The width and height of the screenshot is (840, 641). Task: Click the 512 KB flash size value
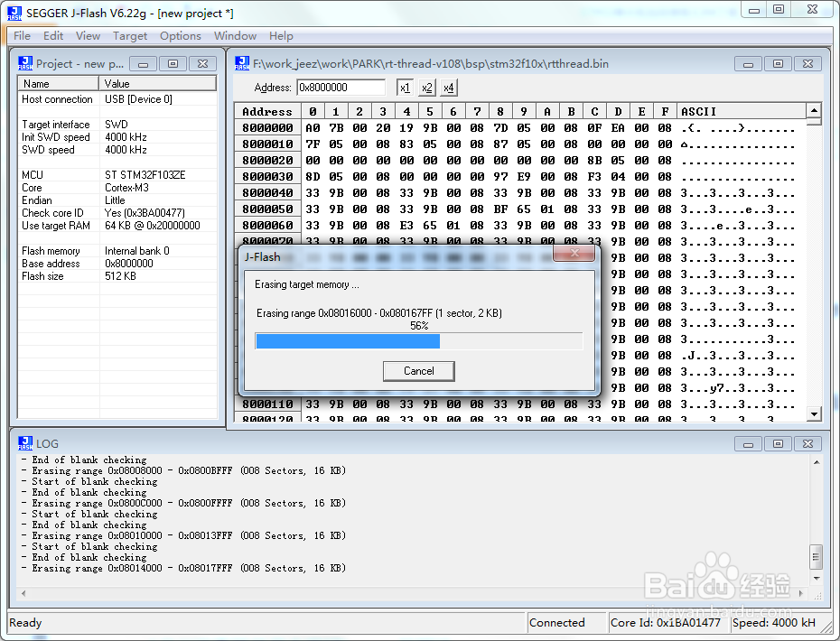tap(120, 276)
